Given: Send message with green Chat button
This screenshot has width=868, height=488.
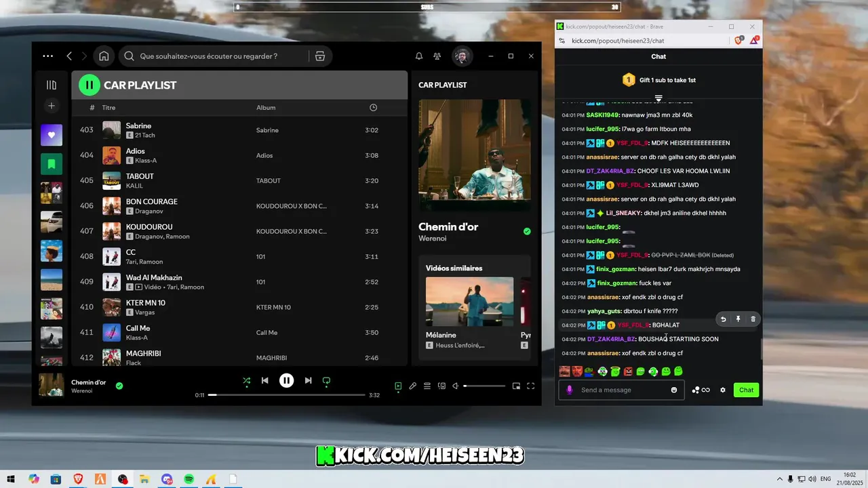Looking at the screenshot, I should 746,390.
